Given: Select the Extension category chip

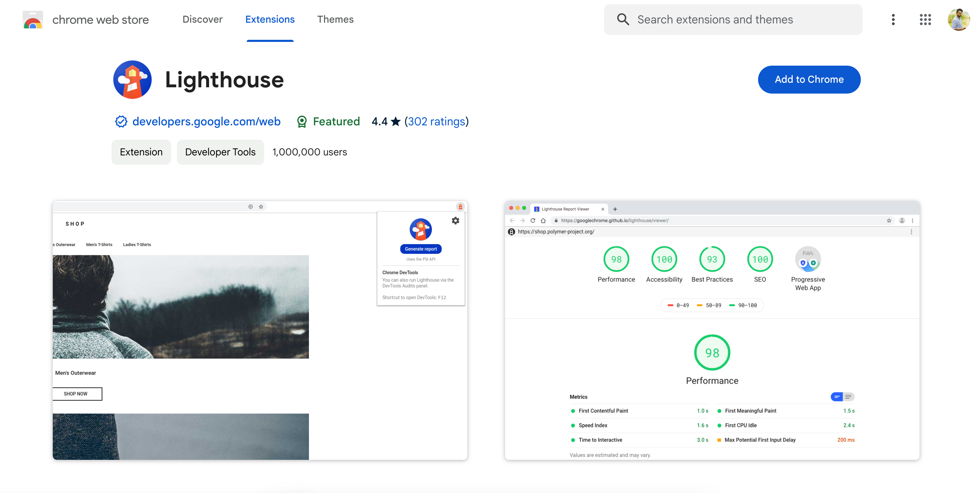Looking at the screenshot, I should (x=141, y=152).
